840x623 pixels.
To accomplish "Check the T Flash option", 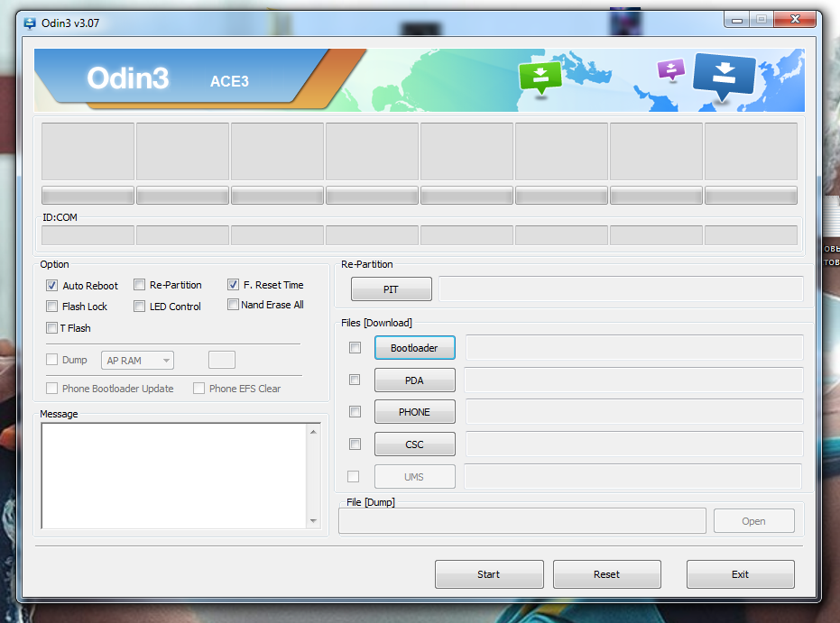I will tap(52, 327).
